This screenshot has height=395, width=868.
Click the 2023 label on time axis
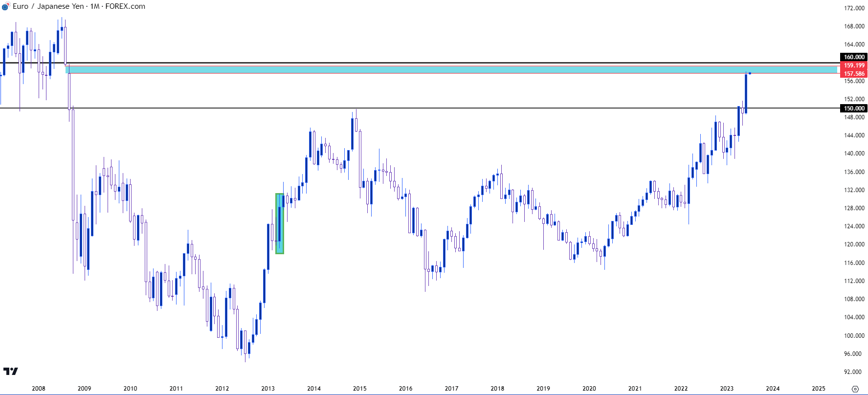click(x=727, y=389)
